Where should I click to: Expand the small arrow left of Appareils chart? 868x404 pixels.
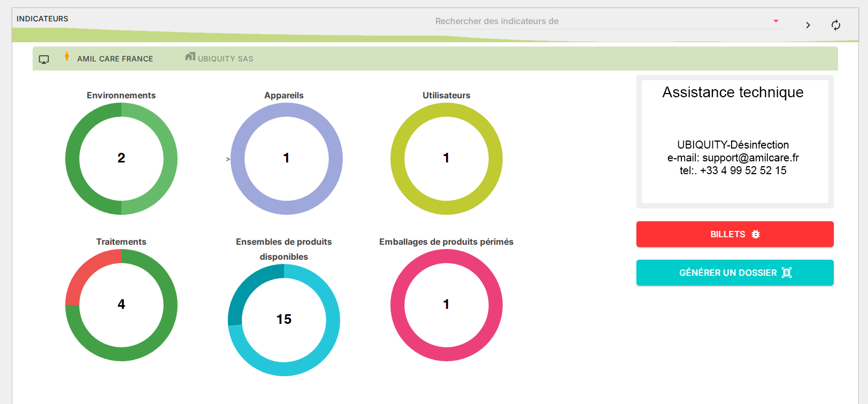228,159
